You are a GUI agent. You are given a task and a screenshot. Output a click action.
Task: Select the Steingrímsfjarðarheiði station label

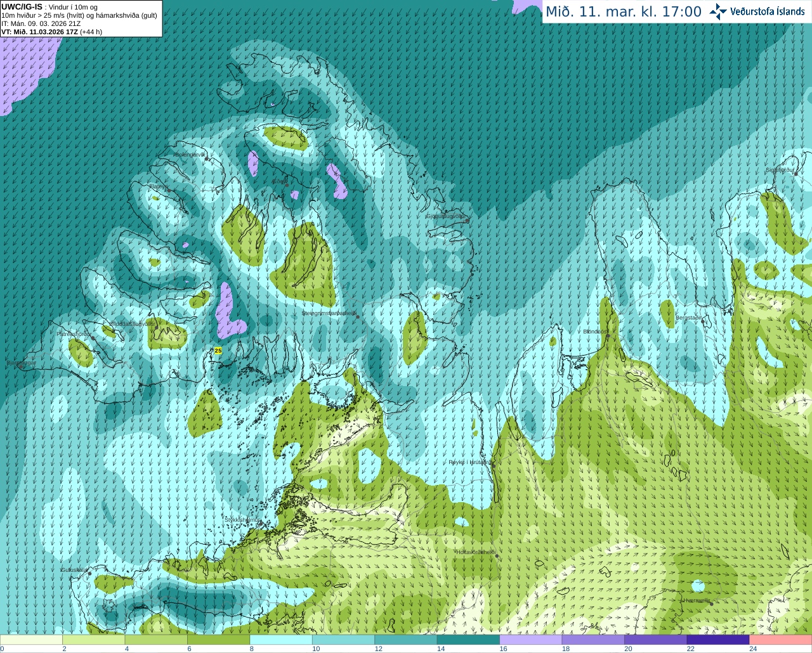328,313
